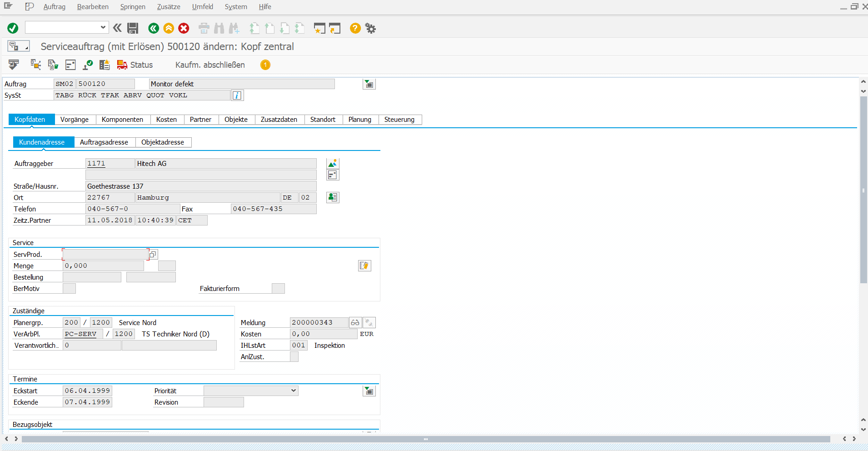Viewport: 868px width, 451px height.
Task: Open the status info 'i' icon beside SysSt
Action: pyautogui.click(x=237, y=95)
